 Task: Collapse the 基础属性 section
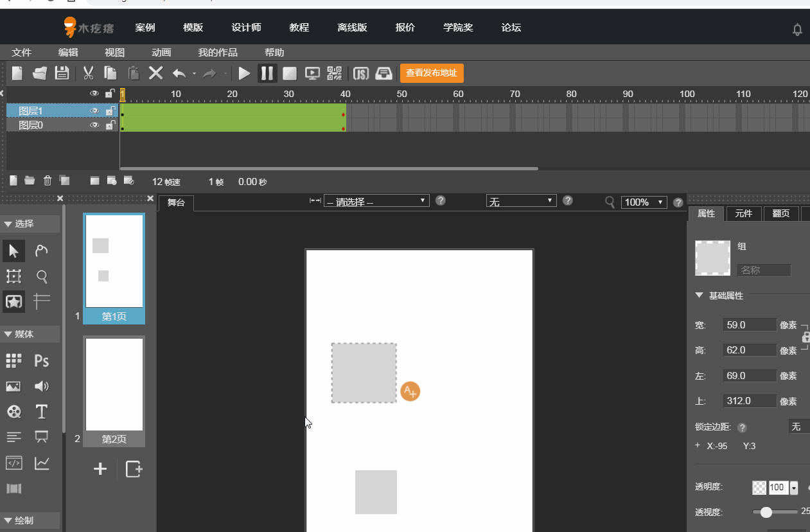pyautogui.click(x=700, y=296)
